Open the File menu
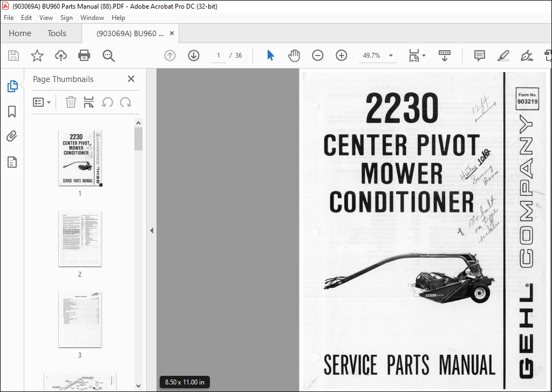Screen dimensions: 552x392 tap(9, 18)
